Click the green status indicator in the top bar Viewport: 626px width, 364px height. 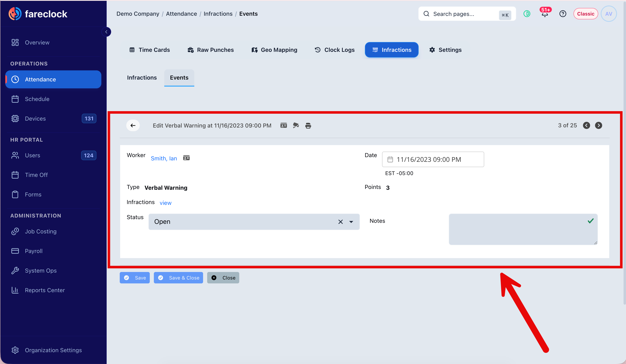(x=527, y=14)
